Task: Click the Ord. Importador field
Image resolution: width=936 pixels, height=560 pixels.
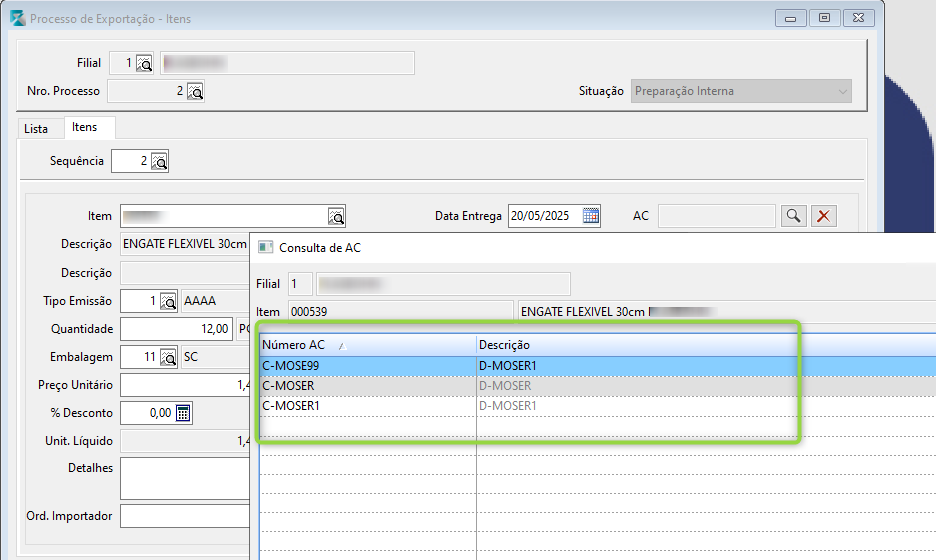Action: pos(185,516)
